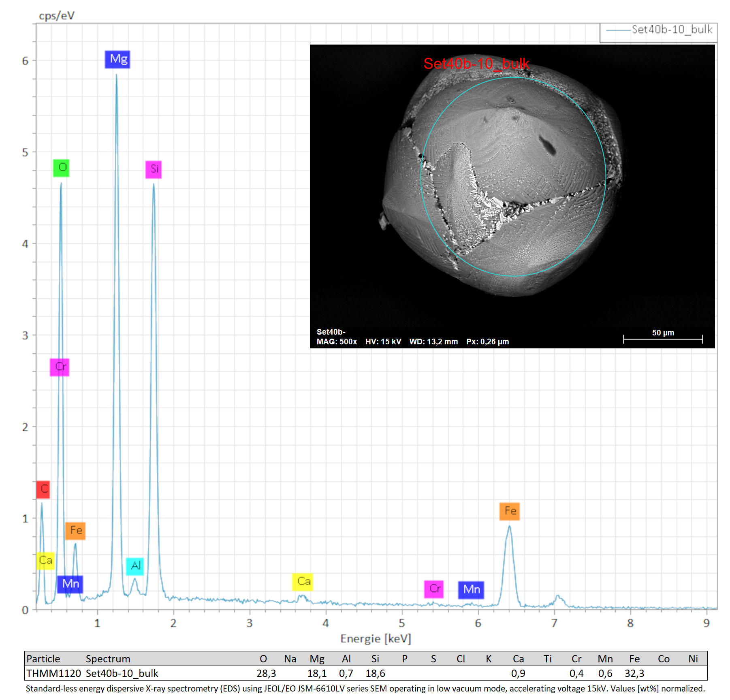The width and height of the screenshot is (730, 700).
Task: Click the cyan Al peak label
Action: 135,566
